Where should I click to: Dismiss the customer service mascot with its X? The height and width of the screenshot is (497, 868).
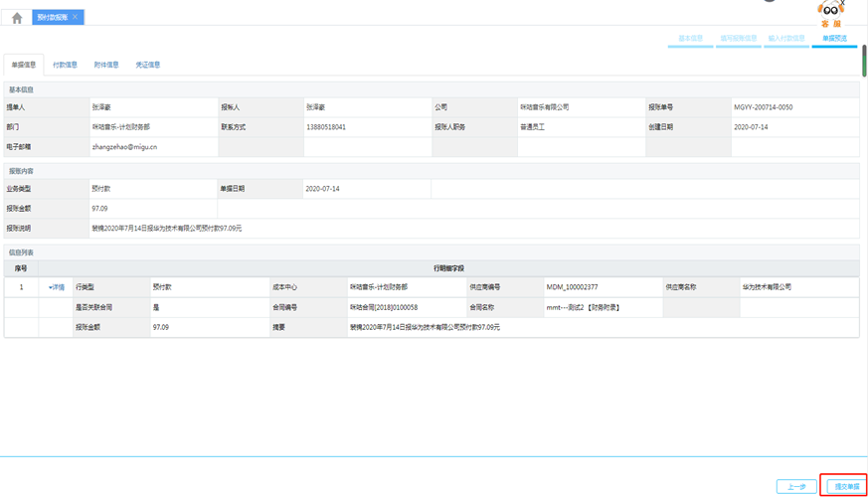point(842,3)
